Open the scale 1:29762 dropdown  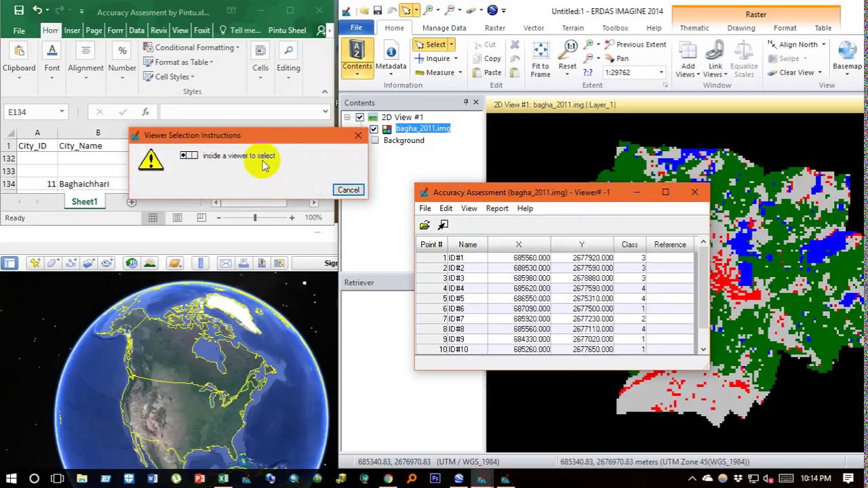tap(661, 73)
